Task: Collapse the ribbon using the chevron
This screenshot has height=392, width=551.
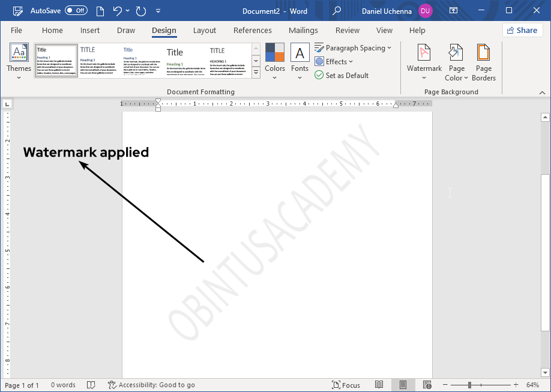Action: [x=542, y=92]
